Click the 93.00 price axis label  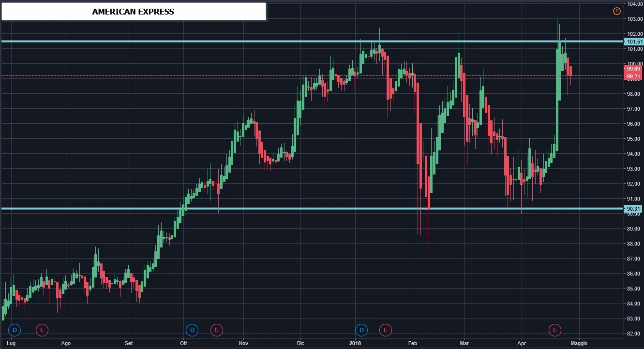click(634, 169)
